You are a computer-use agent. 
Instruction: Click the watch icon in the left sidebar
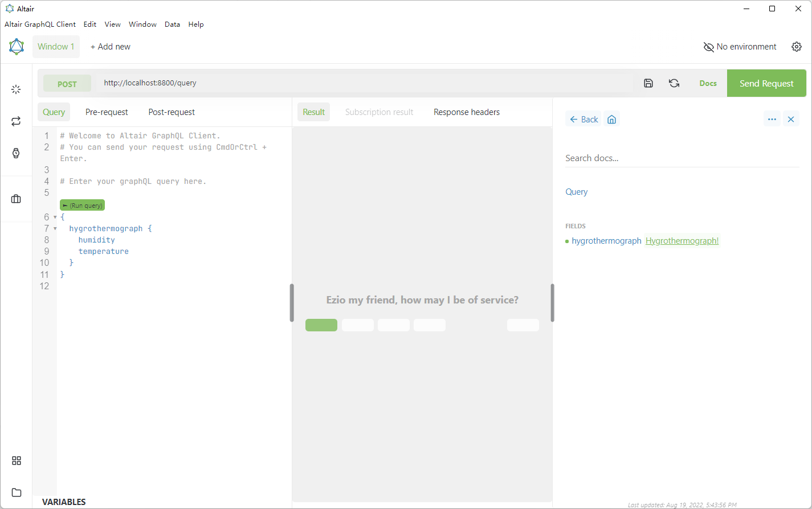[16, 153]
